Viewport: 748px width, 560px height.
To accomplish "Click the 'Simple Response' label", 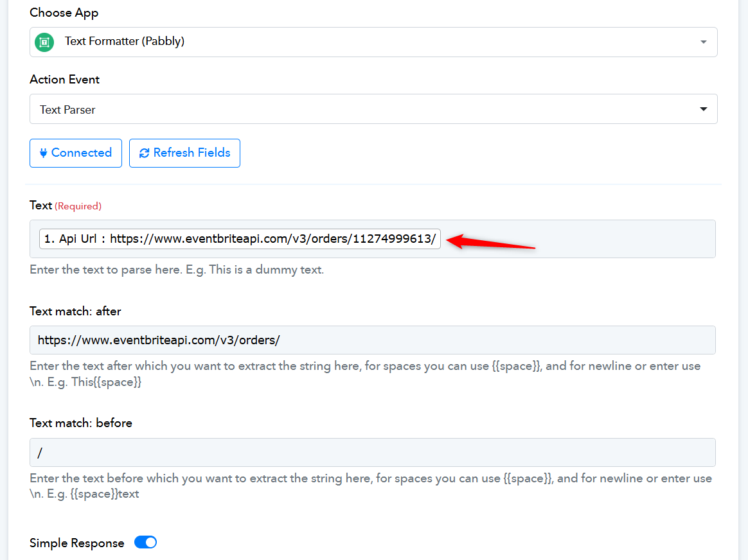I will point(77,543).
